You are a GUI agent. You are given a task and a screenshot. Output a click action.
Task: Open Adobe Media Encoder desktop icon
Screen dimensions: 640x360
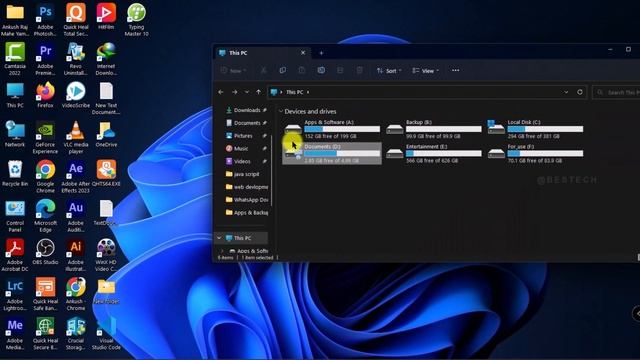pyautogui.click(x=15, y=333)
